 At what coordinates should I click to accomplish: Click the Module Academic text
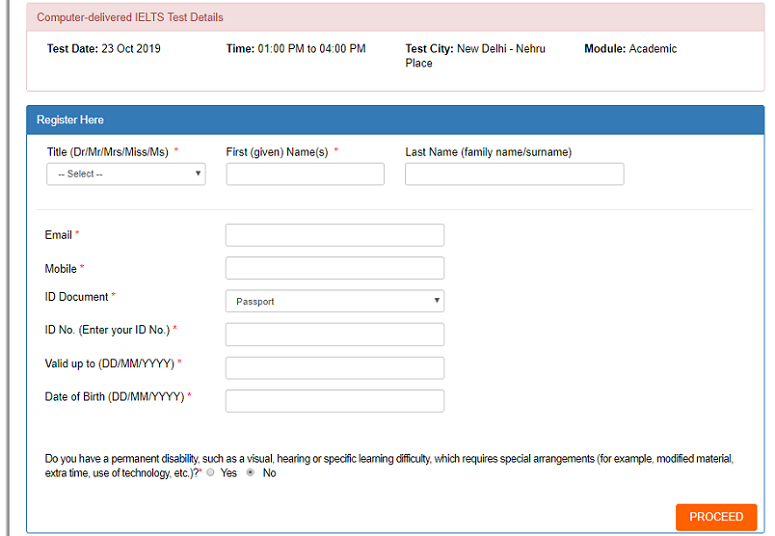pos(630,49)
